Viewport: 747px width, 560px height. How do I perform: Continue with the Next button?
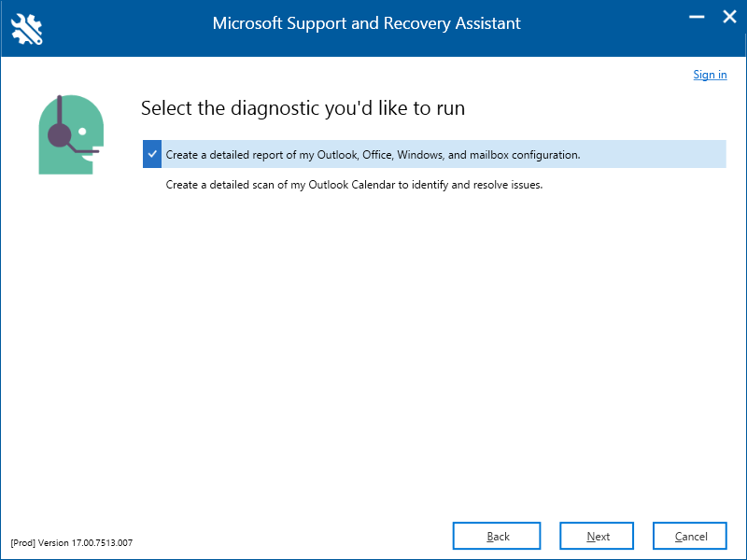[597, 536]
